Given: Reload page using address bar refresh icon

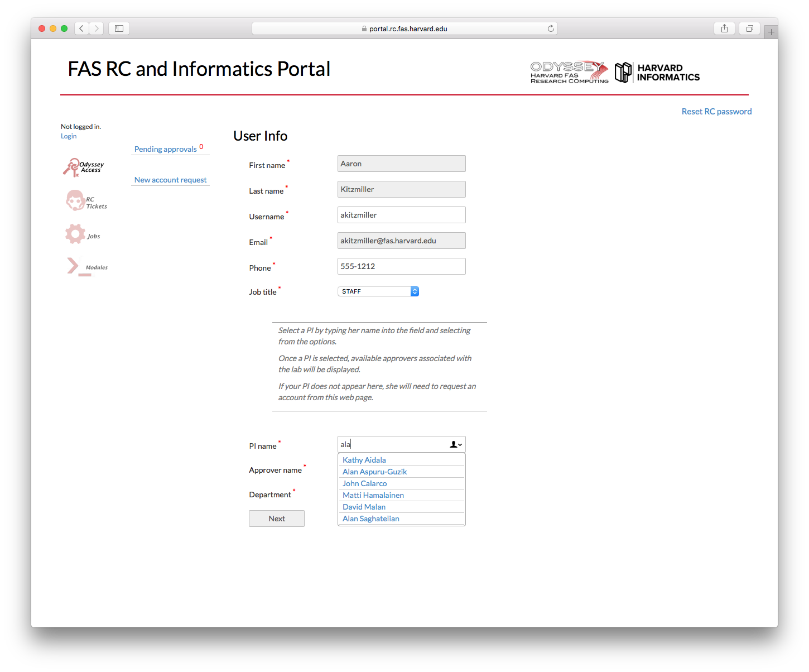Looking at the screenshot, I should [551, 28].
